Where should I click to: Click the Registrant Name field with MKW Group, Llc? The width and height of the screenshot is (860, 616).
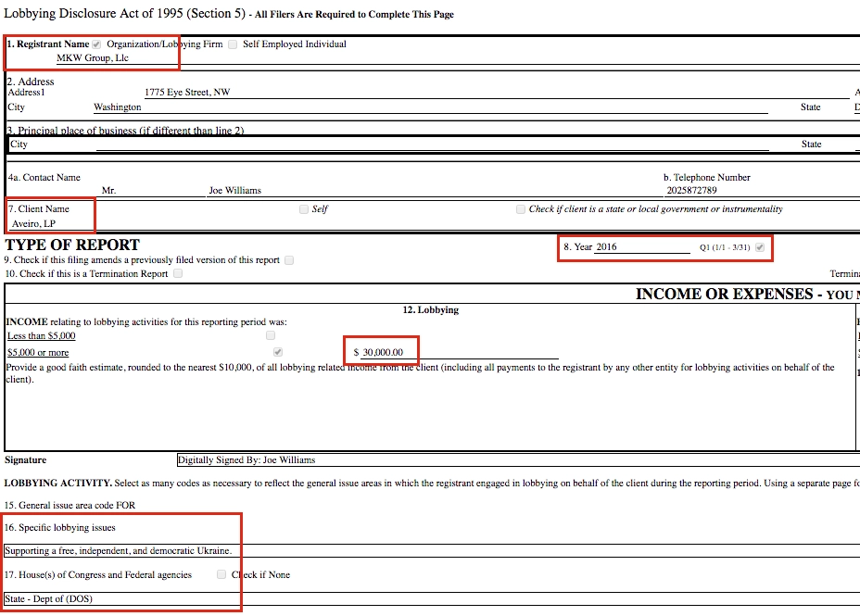tap(93, 58)
